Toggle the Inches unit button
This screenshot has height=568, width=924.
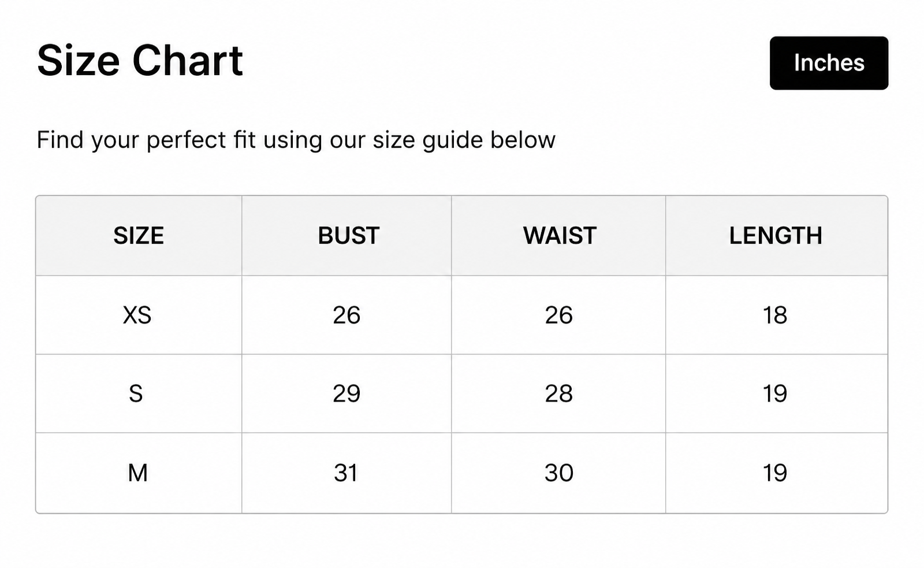tap(829, 63)
